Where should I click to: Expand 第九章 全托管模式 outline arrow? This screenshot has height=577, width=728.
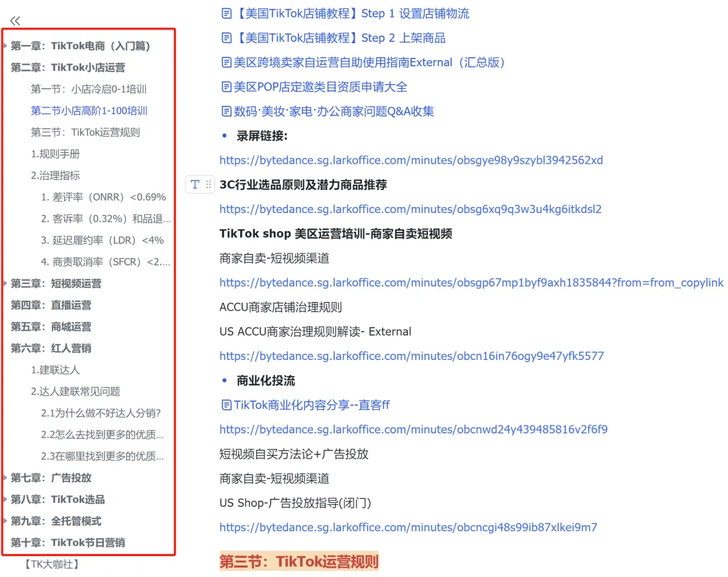(x=5, y=521)
